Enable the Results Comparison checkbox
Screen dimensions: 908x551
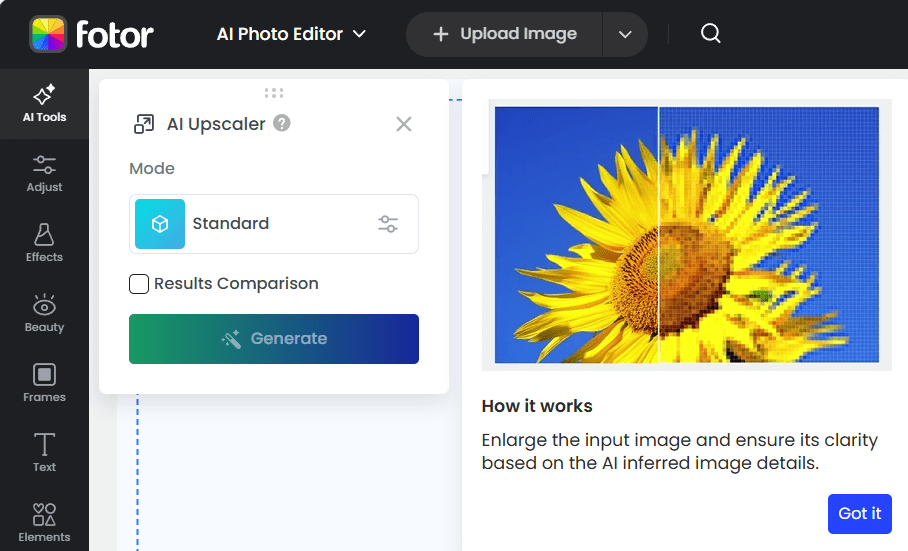(139, 284)
